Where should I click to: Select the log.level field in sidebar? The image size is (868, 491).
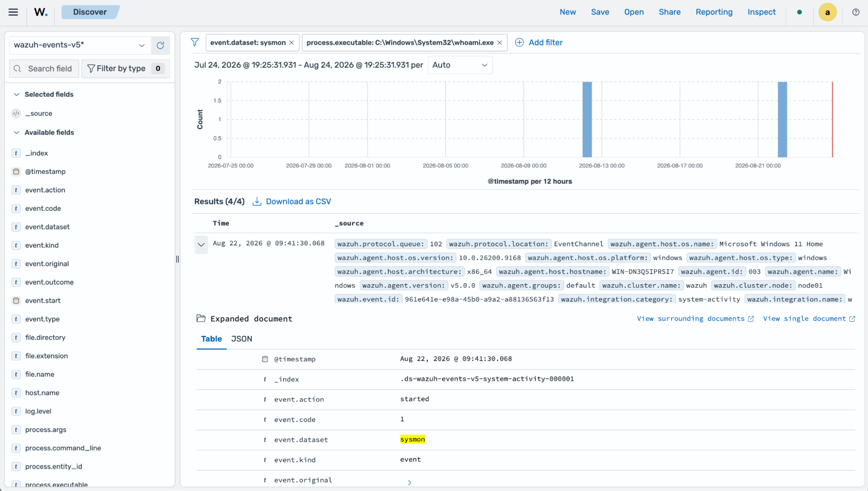point(38,411)
